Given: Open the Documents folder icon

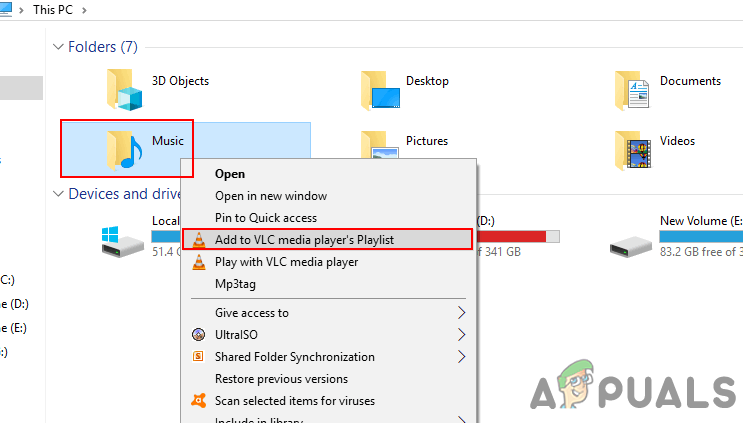Looking at the screenshot, I should 634,91.
